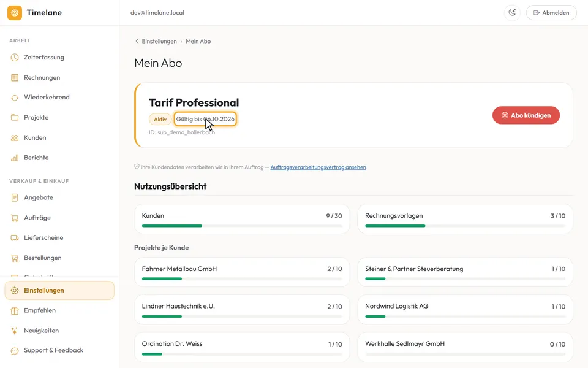The image size is (588, 368).
Task: Click the Abmelden logout button
Action: click(551, 13)
